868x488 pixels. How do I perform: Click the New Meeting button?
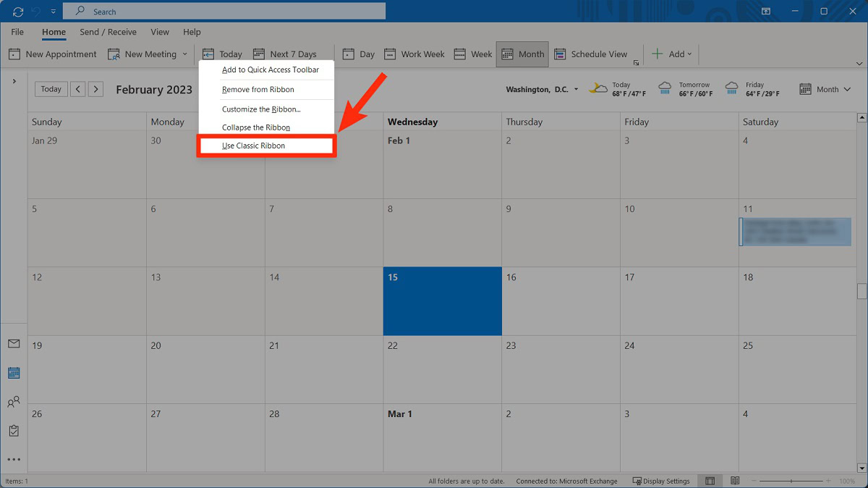tap(142, 54)
